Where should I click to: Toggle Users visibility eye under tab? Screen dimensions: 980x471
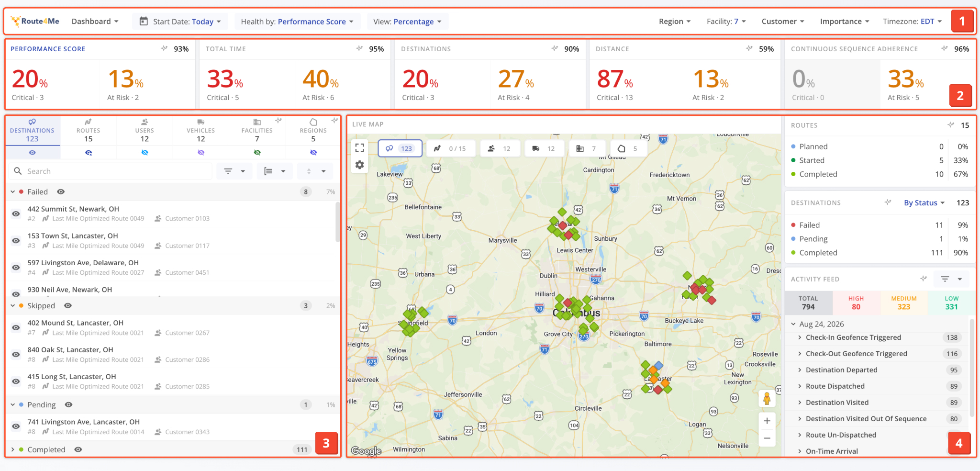tap(145, 152)
